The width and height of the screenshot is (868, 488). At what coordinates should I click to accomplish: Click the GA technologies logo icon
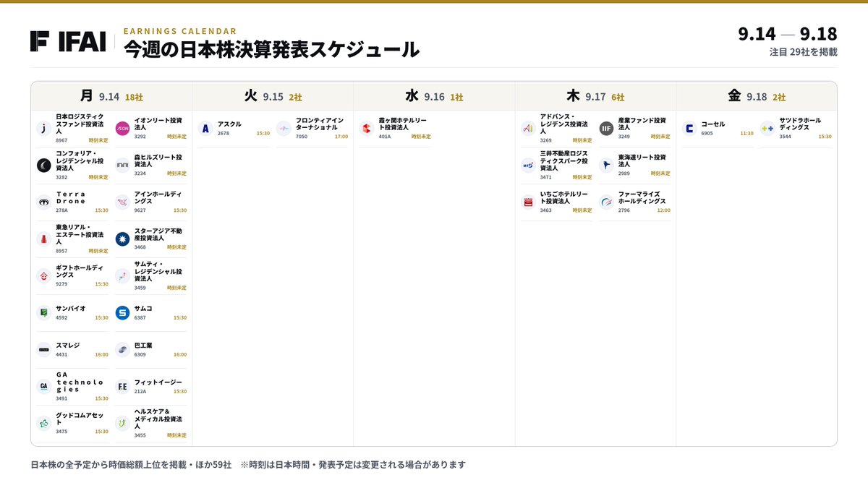[x=44, y=387]
